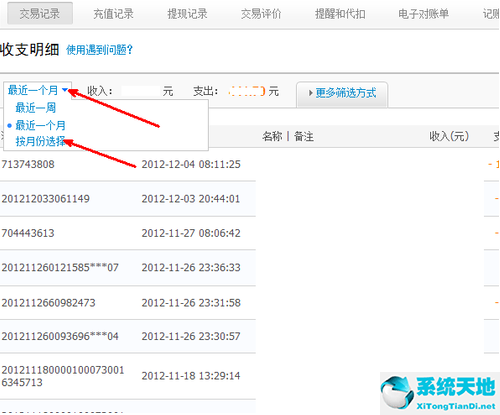Click transaction number 201211260093696***04
This screenshot has width=500, height=415.
(60, 336)
